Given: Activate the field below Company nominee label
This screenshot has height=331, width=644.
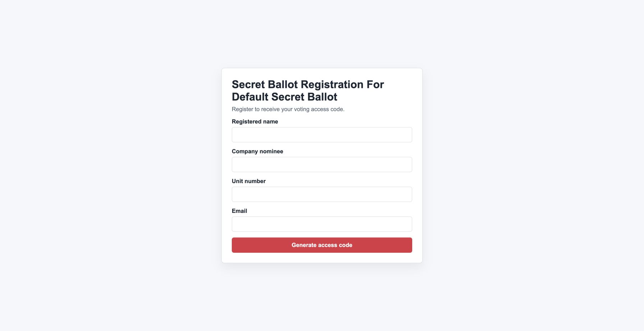Looking at the screenshot, I should 322,164.
